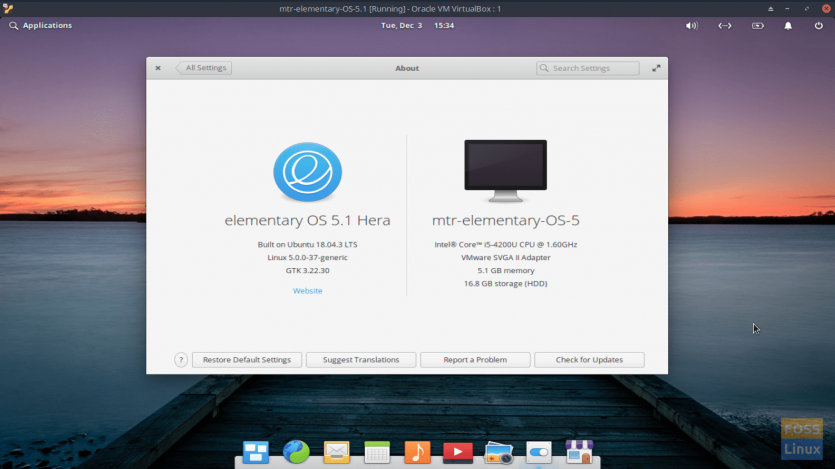The width and height of the screenshot is (835, 469).
Task: Click Restore Default Settings button
Action: [247, 360]
